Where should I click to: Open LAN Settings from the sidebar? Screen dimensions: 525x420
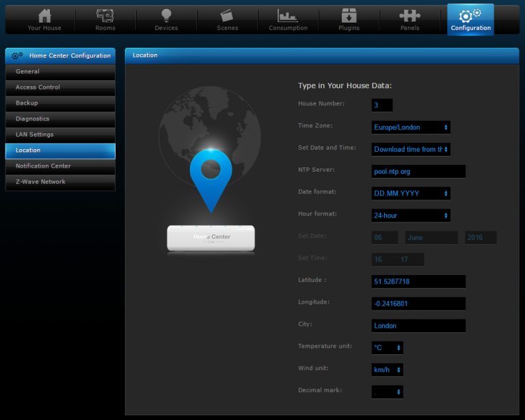[60, 135]
